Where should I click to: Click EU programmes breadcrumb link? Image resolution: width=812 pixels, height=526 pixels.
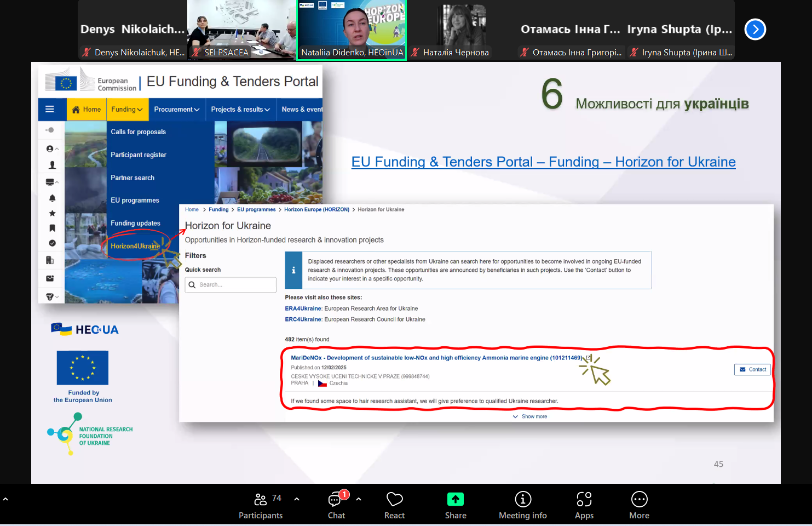point(256,209)
